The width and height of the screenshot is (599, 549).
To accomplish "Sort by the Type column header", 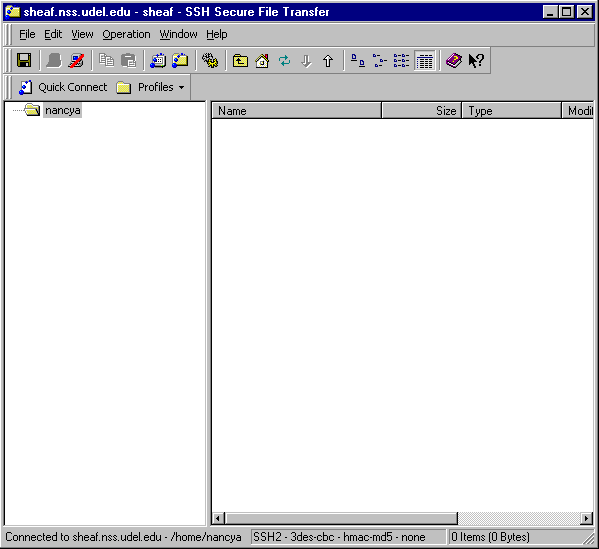I will [x=512, y=111].
